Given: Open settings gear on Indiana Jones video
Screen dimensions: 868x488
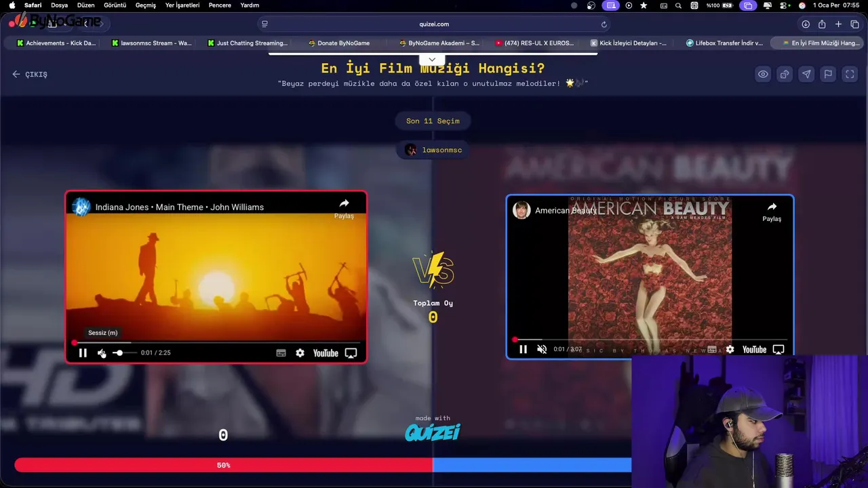Looking at the screenshot, I should tap(300, 353).
